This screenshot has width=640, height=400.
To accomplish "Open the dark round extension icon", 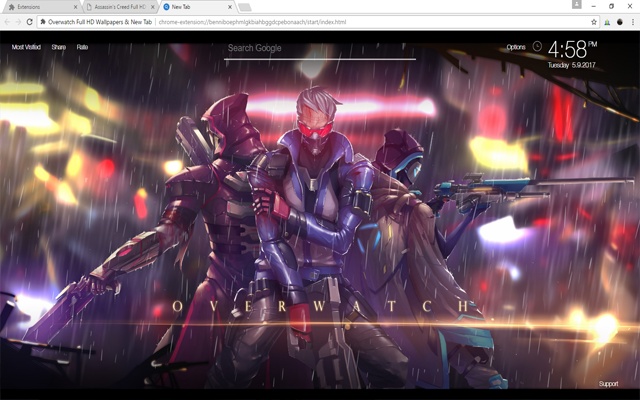I will (x=620, y=22).
